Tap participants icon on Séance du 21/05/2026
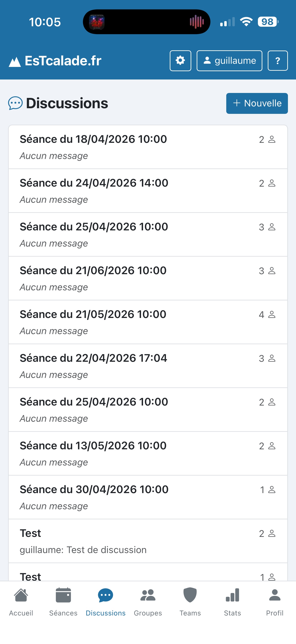296x644 pixels. coord(272,315)
